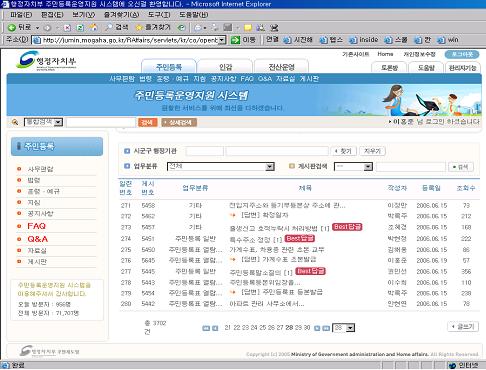Go to previous page set arrow

(215, 328)
